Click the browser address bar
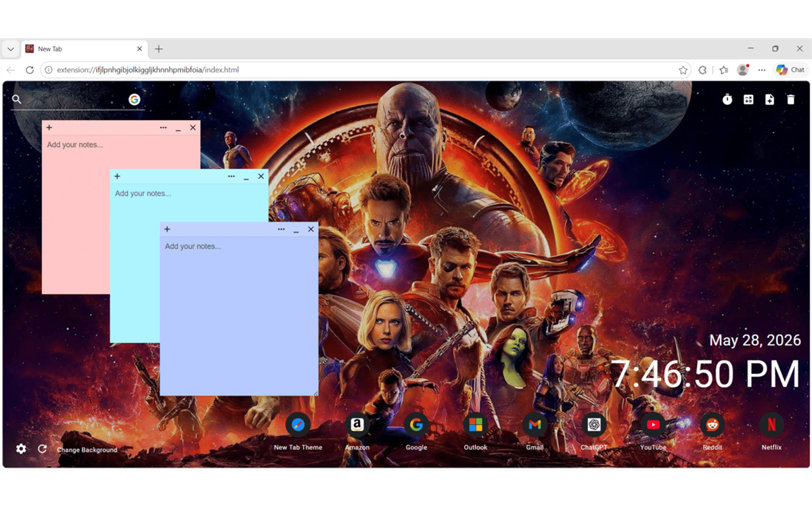Screen dimensions: 812x508 [365, 70]
